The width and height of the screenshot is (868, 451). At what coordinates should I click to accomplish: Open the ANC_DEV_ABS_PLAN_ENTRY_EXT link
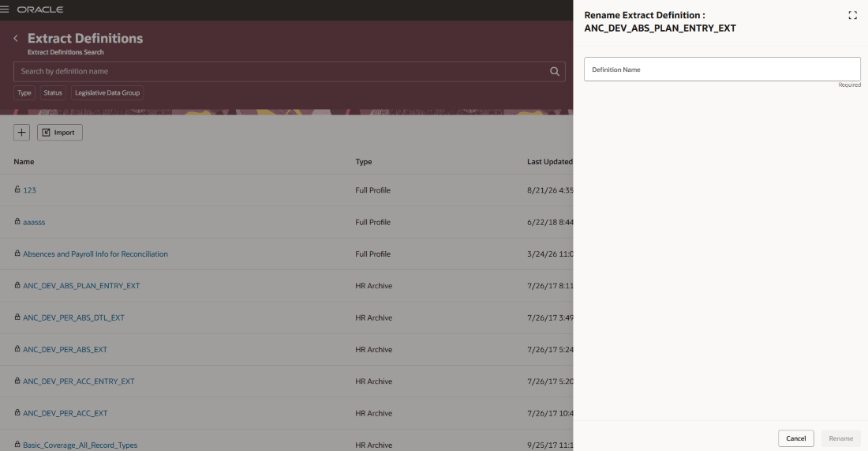[81, 286]
